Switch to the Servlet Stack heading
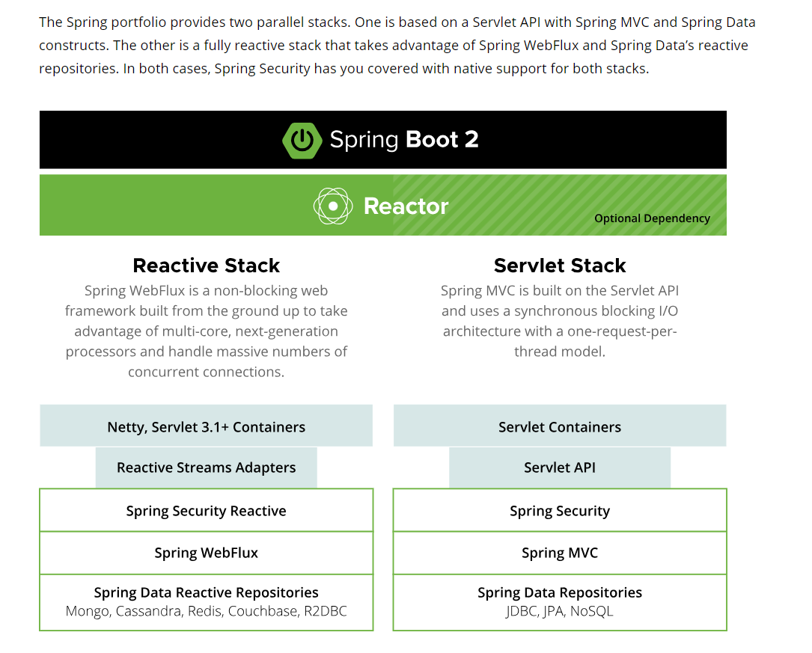The width and height of the screenshot is (812, 653). click(x=559, y=266)
